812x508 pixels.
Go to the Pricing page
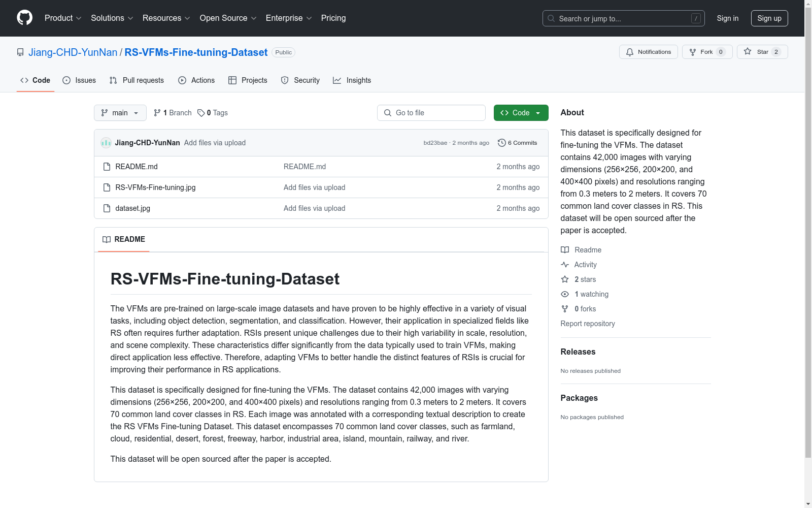coord(333,18)
